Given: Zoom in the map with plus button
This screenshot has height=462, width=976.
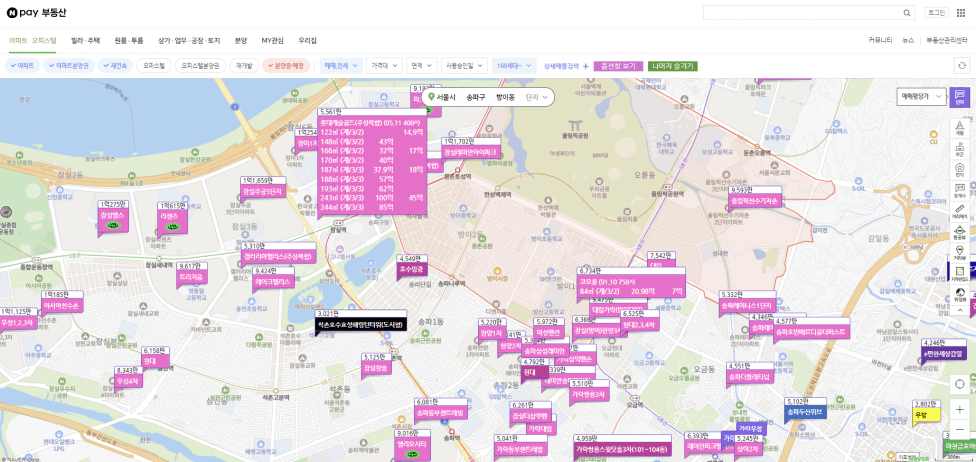Looking at the screenshot, I should [959, 410].
